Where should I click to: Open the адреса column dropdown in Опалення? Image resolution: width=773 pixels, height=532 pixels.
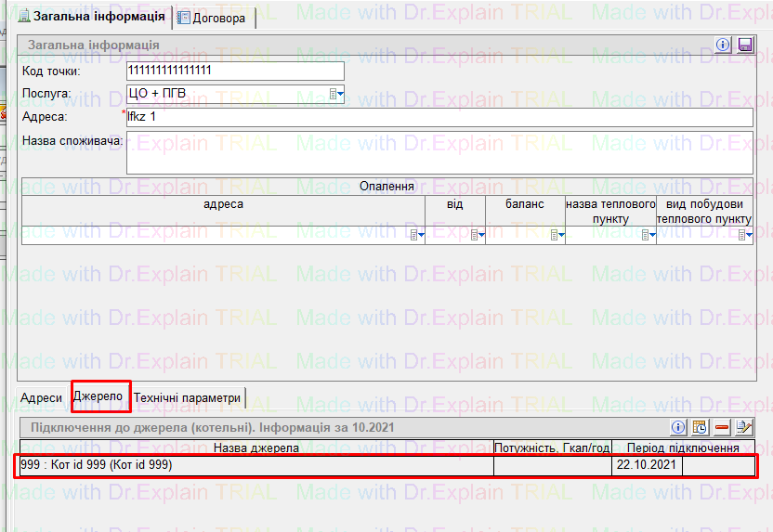417,236
